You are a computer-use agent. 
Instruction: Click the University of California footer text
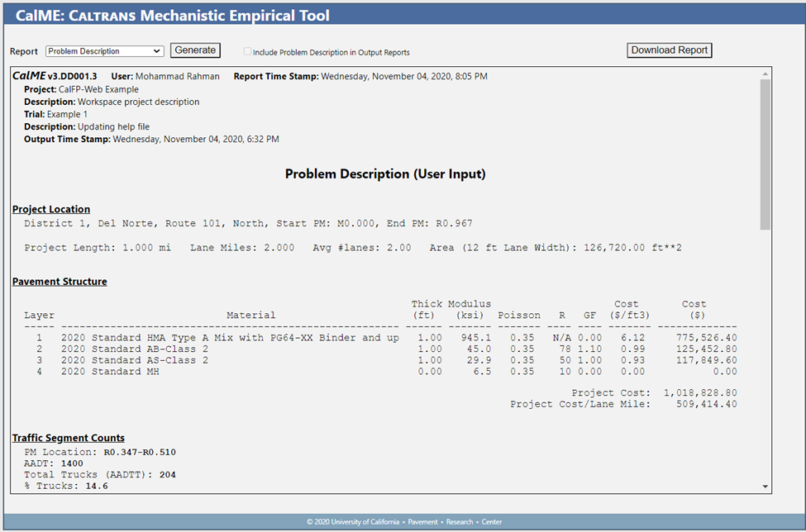(x=353, y=522)
